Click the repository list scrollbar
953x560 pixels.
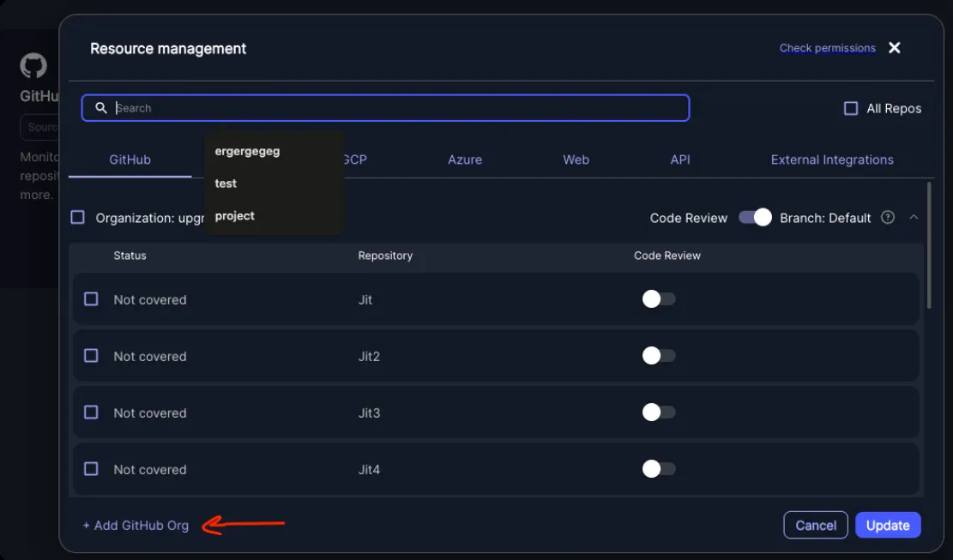929,245
